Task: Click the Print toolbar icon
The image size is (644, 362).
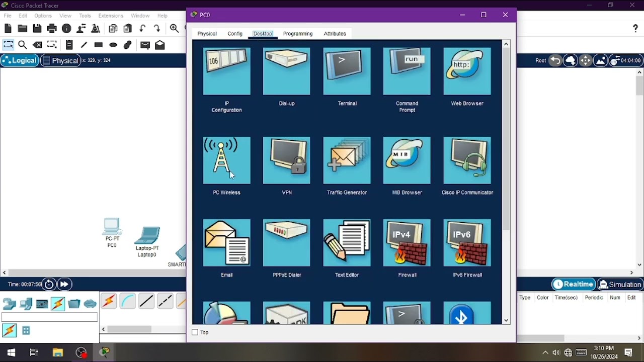Action: pyautogui.click(x=52, y=29)
